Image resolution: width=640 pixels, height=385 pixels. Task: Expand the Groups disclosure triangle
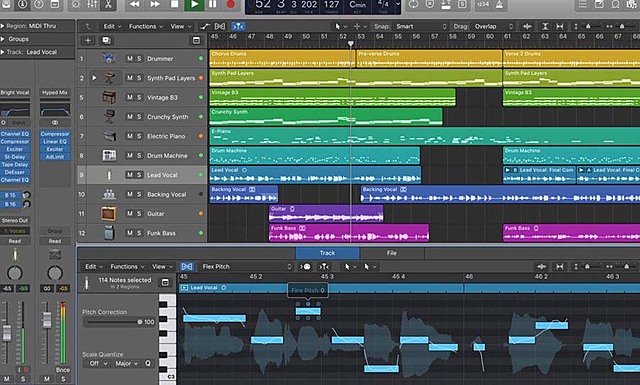point(2,39)
